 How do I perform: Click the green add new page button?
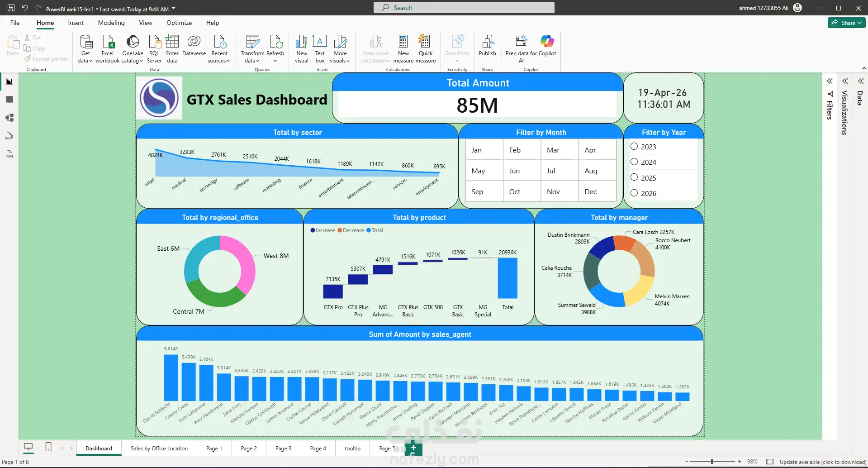pyautogui.click(x=413, y=448)
